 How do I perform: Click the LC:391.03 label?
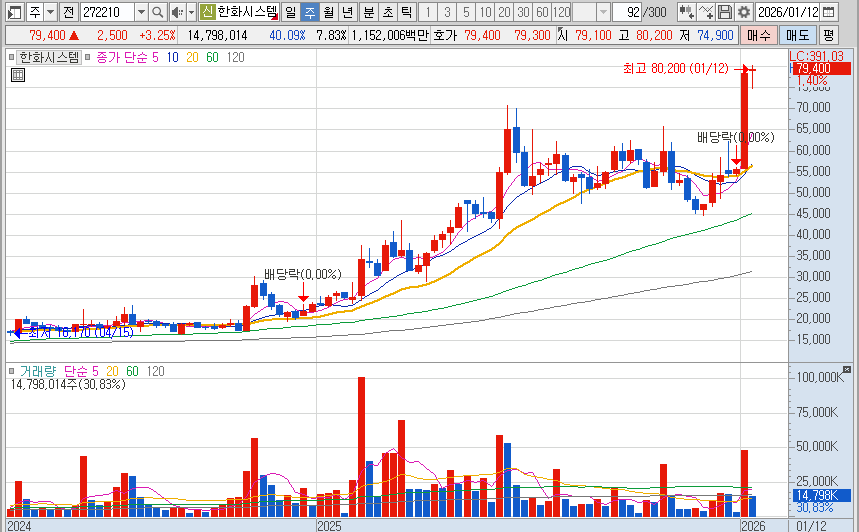[816, 56]
